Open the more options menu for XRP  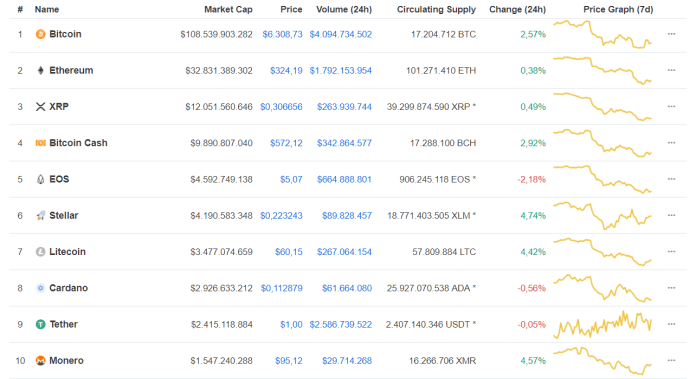[x=671, y=107]
